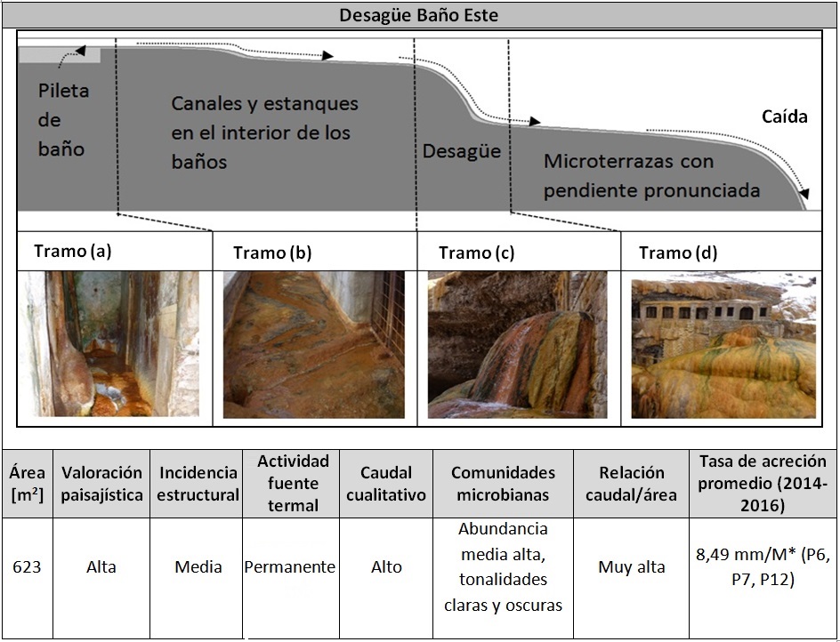Click the 'Tasa de acreción promedio' header
This screenshot has height=642, width=840.
[763, 483]
